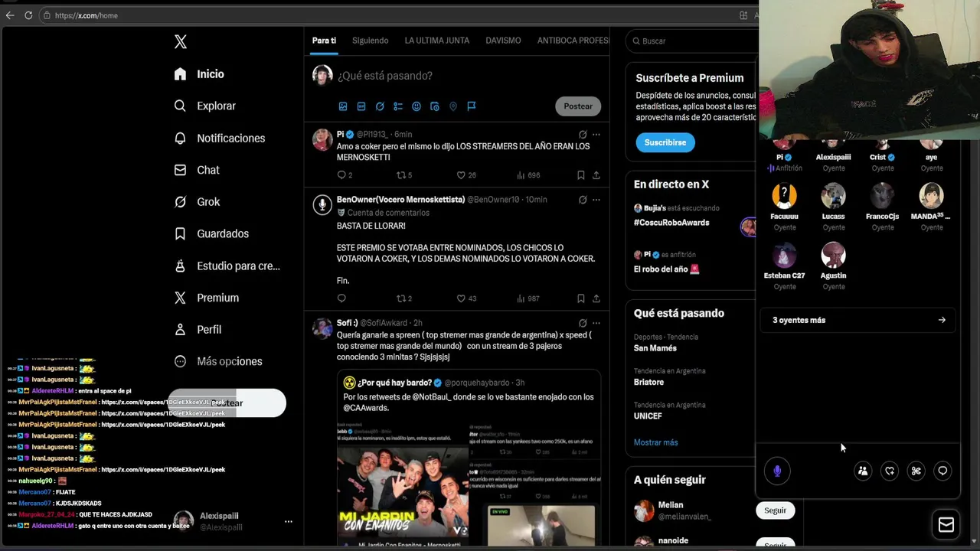Open the ANTIBOCA PROFESI tab
Screen dimensions: 980x551
click(573, 41)
